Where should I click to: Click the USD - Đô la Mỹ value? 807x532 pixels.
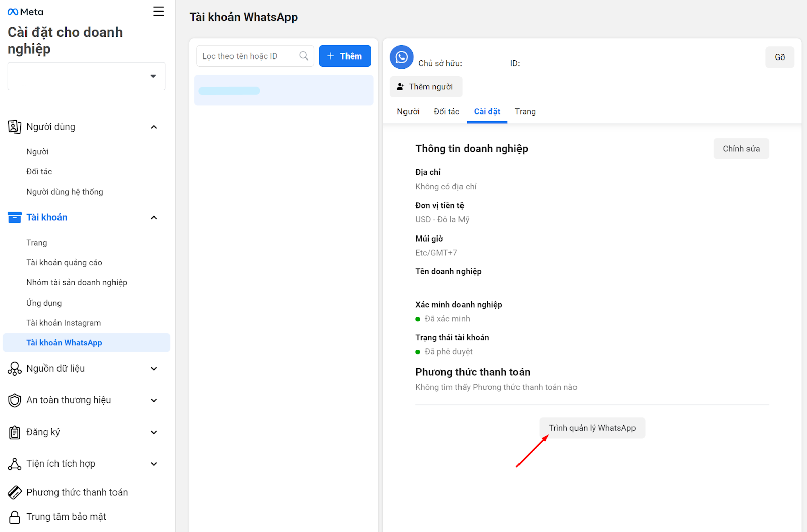pyautogui.click(x=442, y=219)
